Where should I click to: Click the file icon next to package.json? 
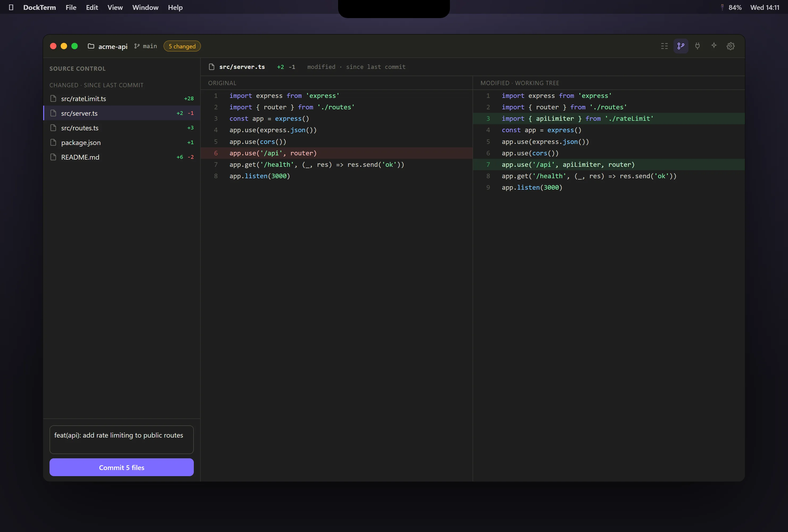click(53, 142)
